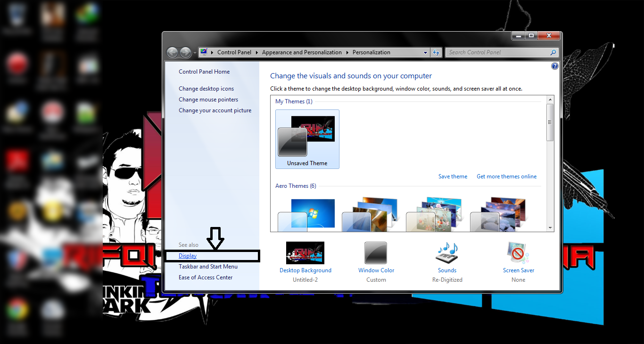Image resolution: width=644 pixels, height=344 pixels.
Task: Select Appearance and Personalization breadcrumb
Action: pyautogui.click(x=302, y=52)
